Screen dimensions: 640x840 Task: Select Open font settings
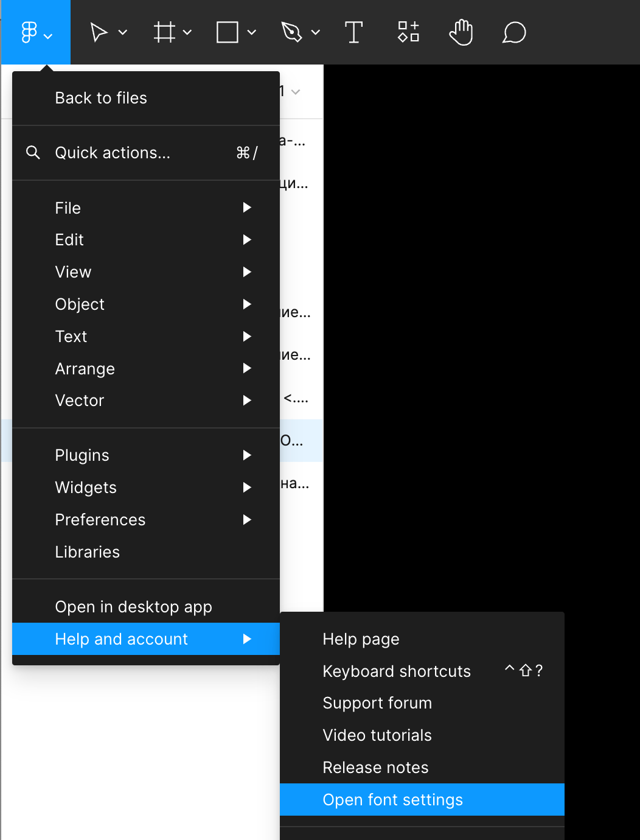pyautogui.click(x=393, y=800)
